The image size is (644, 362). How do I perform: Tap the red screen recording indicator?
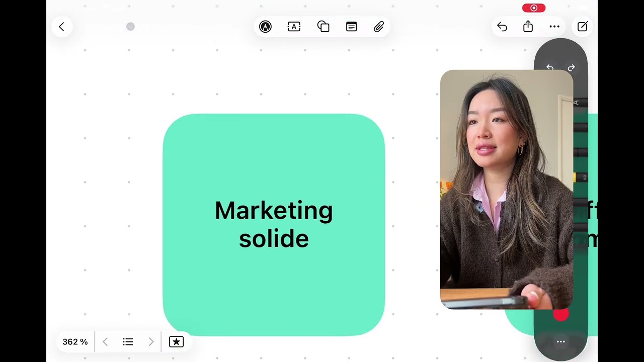click(x=534, y=8)
